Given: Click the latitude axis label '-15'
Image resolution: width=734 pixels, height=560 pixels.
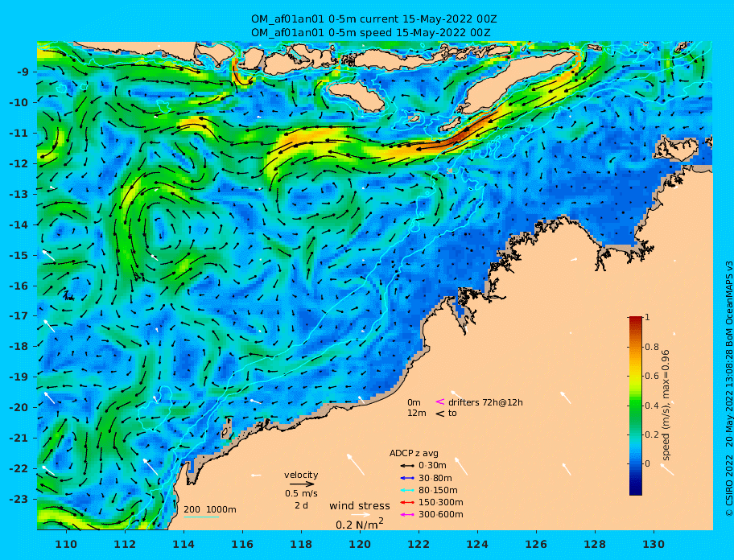Looking at the screenshot, I should coord(19,255).
